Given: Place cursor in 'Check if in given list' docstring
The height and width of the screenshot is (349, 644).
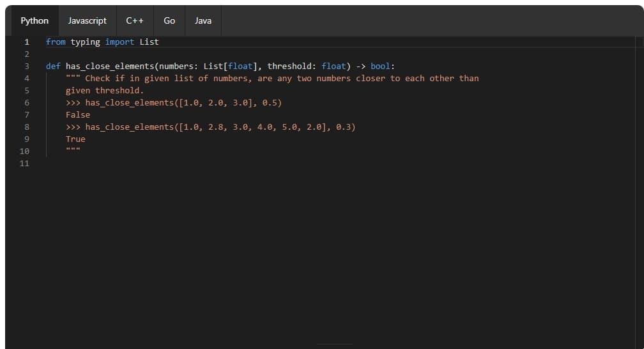Looking at the screenshot, I should tap(272, 79).
